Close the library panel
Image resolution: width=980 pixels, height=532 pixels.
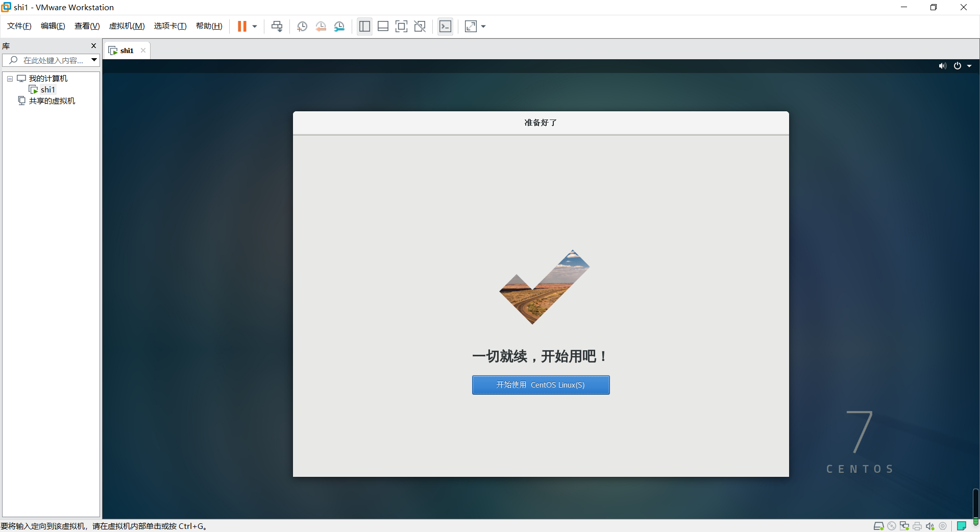click(93, 46)
